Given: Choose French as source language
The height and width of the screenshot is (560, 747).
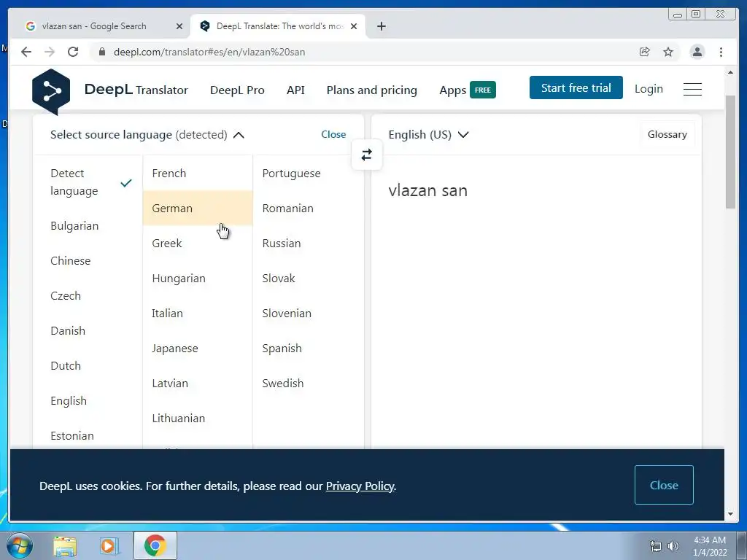Looking at the screenshot, I should pos(198,174).
